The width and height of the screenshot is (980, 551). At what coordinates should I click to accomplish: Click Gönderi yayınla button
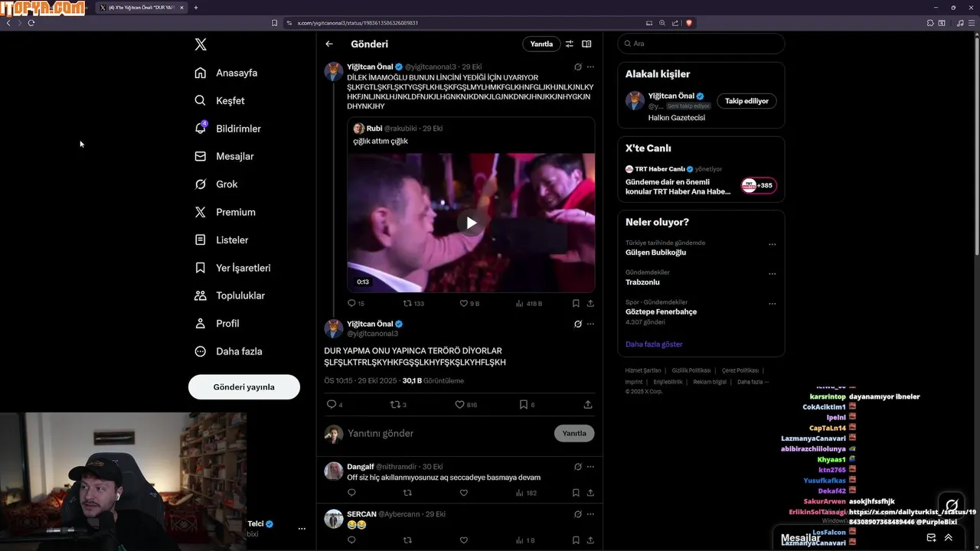pyautogui.click(x=244, y=386)
